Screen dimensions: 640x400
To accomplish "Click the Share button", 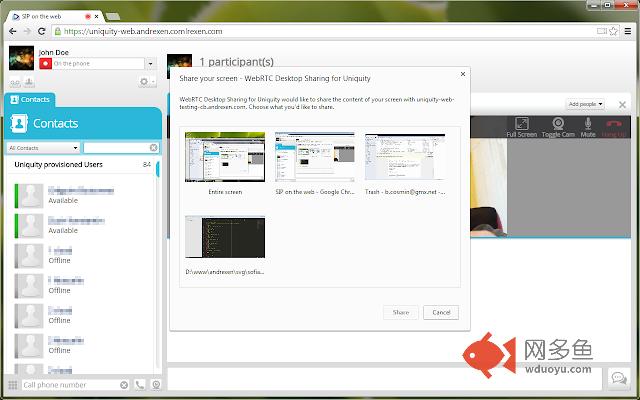I will [x=400, y=312].
